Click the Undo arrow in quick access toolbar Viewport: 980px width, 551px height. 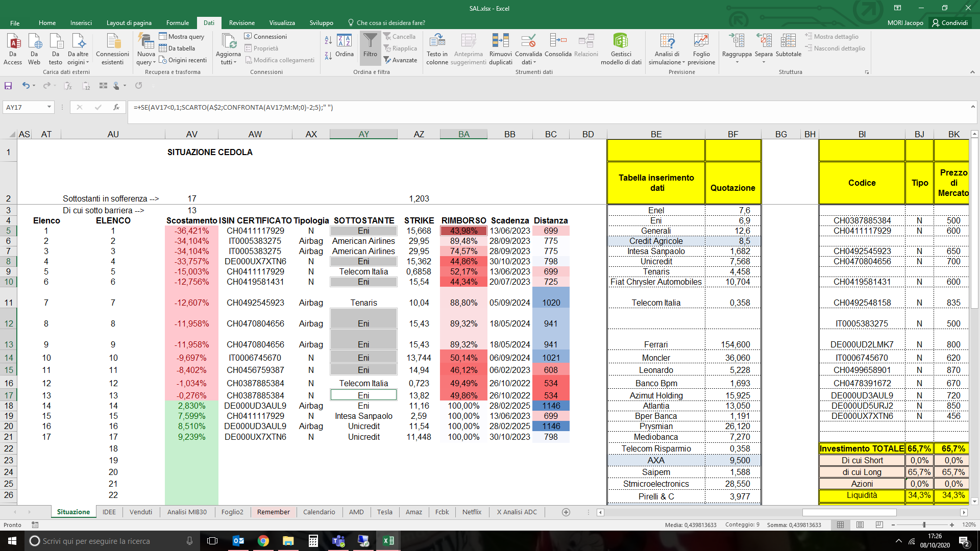pyautogui.click(x=26, y=86)
